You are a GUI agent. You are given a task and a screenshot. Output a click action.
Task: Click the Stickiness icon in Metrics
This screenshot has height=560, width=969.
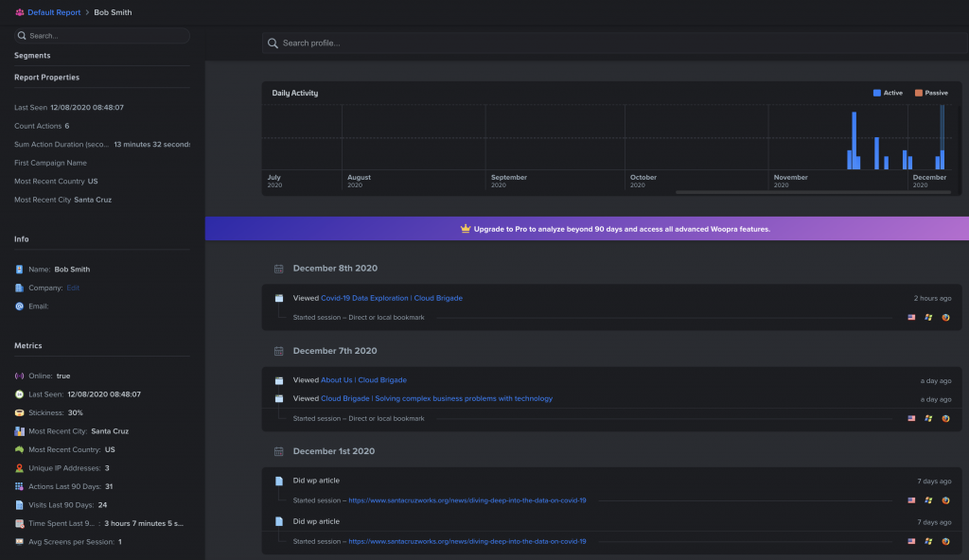click(19, 412)
